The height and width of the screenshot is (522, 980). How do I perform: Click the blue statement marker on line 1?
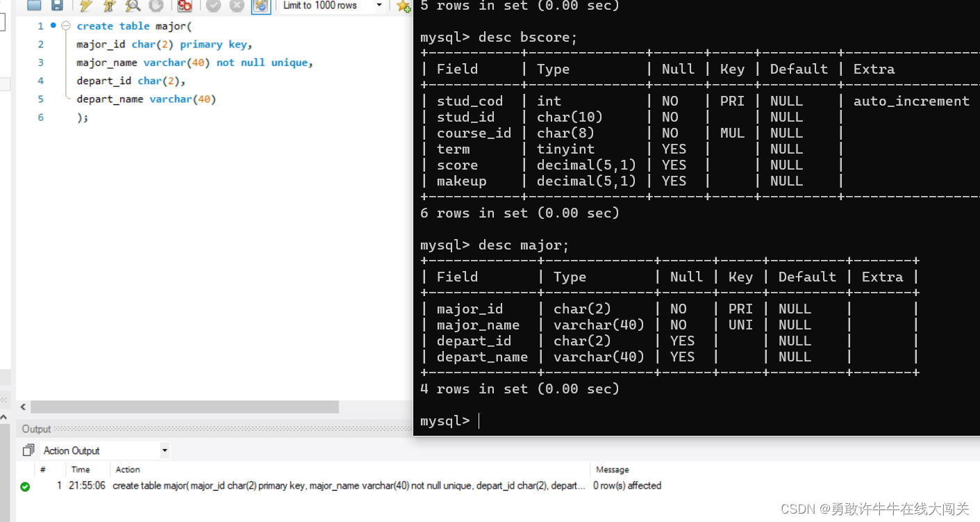(x=53, y=26)
